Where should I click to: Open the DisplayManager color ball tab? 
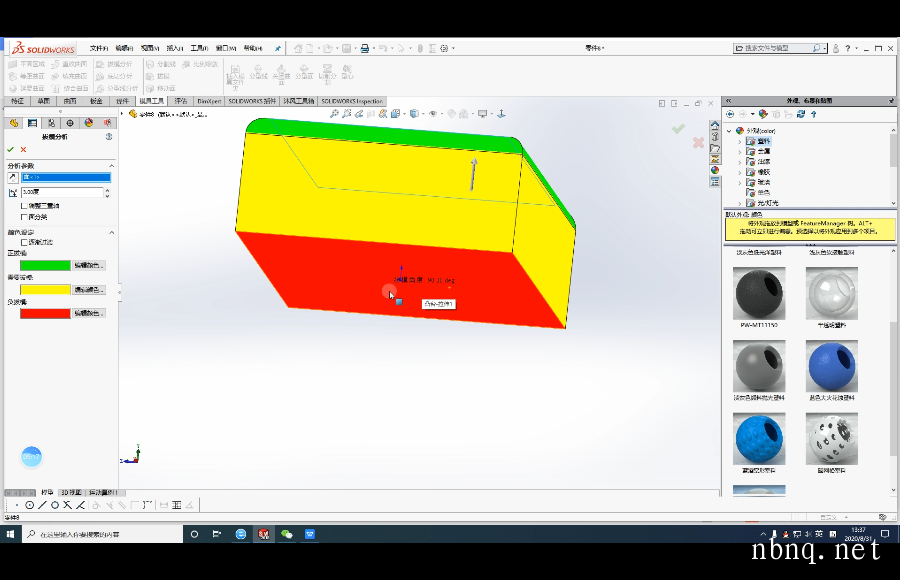pyautogui.click(x=89, y=123)
